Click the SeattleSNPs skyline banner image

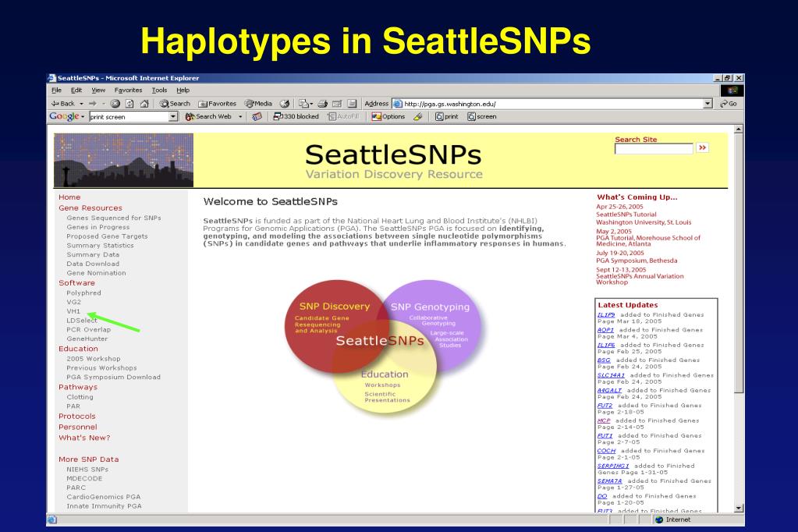tap(124, 161)
